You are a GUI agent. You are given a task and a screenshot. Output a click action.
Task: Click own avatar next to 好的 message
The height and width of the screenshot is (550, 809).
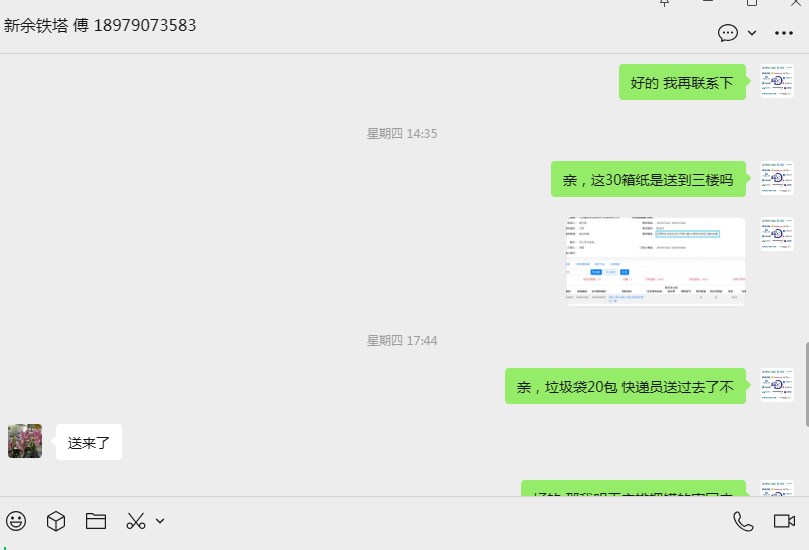point(776,81)
